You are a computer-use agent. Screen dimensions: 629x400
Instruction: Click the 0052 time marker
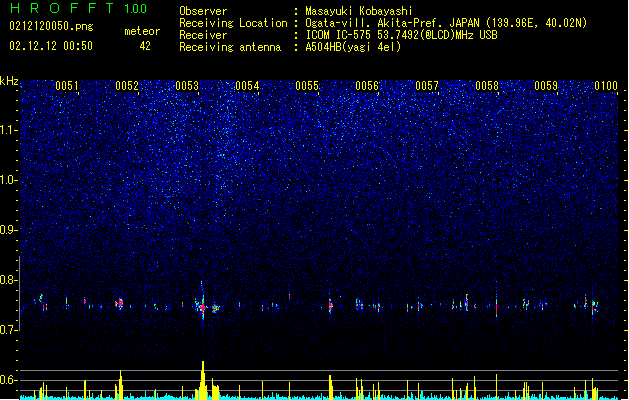pos(127,86)
